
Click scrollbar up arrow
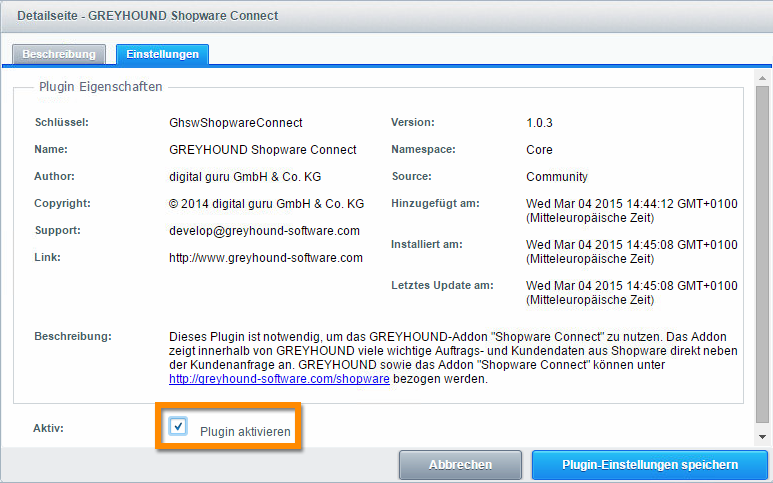pyautogui.click(x=762, y=78)
